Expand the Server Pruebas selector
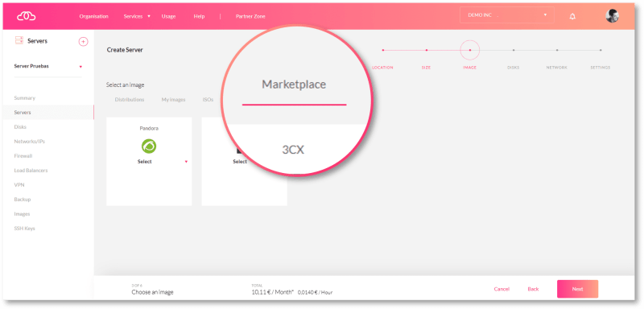 tap(80, 67)
